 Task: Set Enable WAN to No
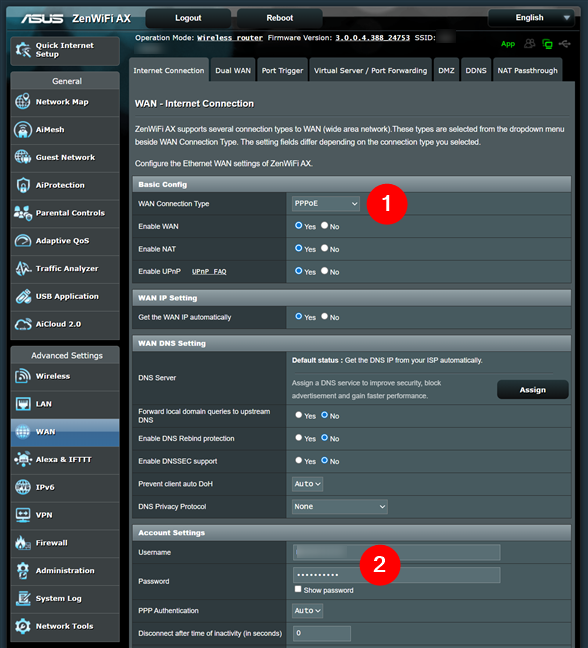(x=325, y=225)
